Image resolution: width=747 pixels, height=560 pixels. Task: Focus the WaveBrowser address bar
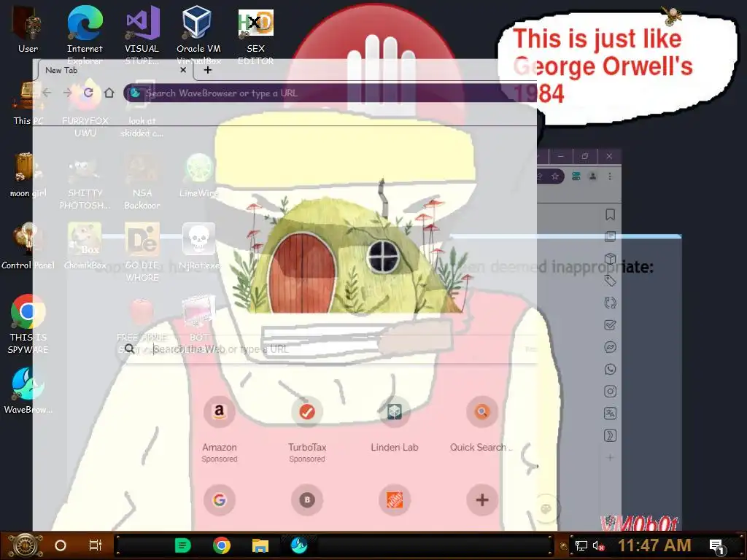pyautogui.click(x=329, y=93)
